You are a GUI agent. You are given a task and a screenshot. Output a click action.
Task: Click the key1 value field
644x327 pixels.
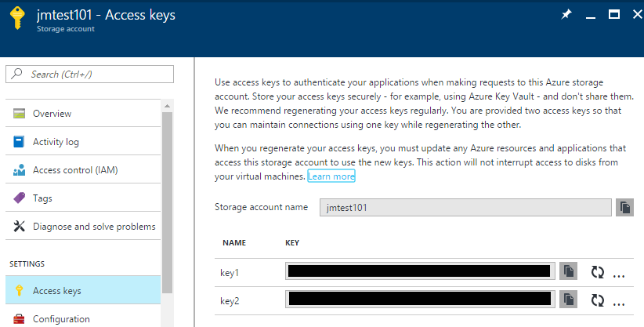click(420, 271)
